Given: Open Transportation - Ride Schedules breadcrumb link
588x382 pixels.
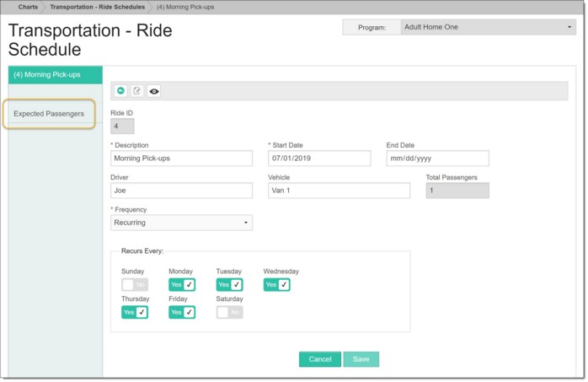Looking at the screenshot, I should point(98,7).
